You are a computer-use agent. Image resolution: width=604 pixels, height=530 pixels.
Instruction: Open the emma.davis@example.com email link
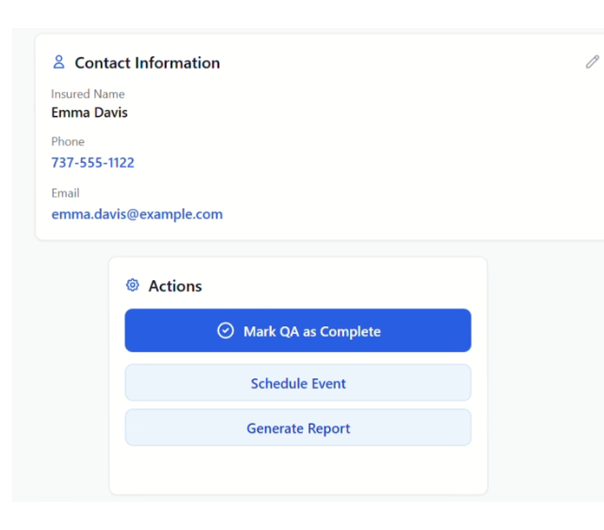pos(137,214)
